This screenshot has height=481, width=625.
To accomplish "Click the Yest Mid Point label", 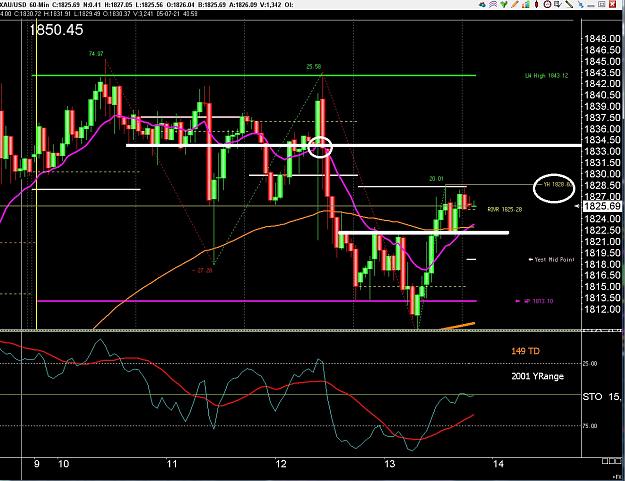I will click(552, 259).
